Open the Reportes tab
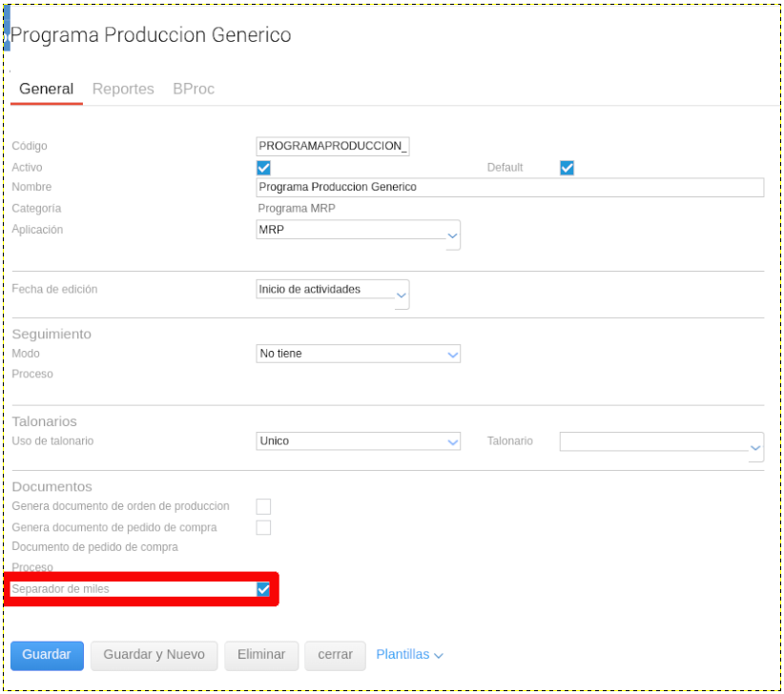Viewport: 784px width, 694px height. click(x=123, y=89)
